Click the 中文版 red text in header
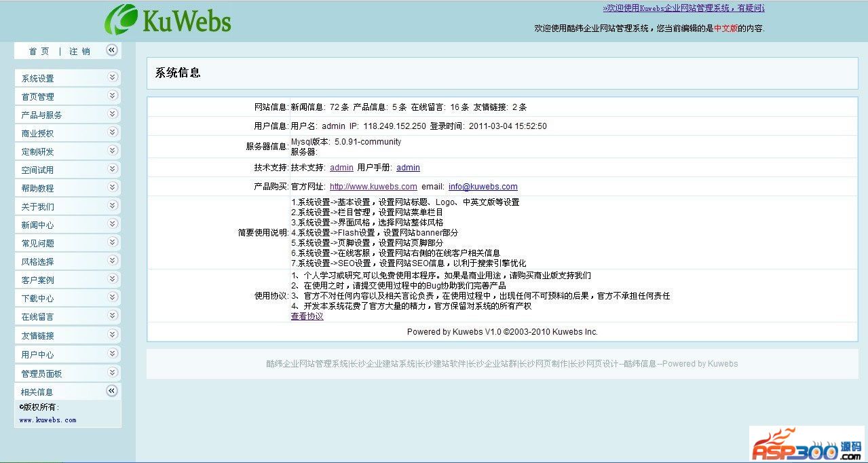The width and height of the screenshot is (868, 463). tap(725, 29)
